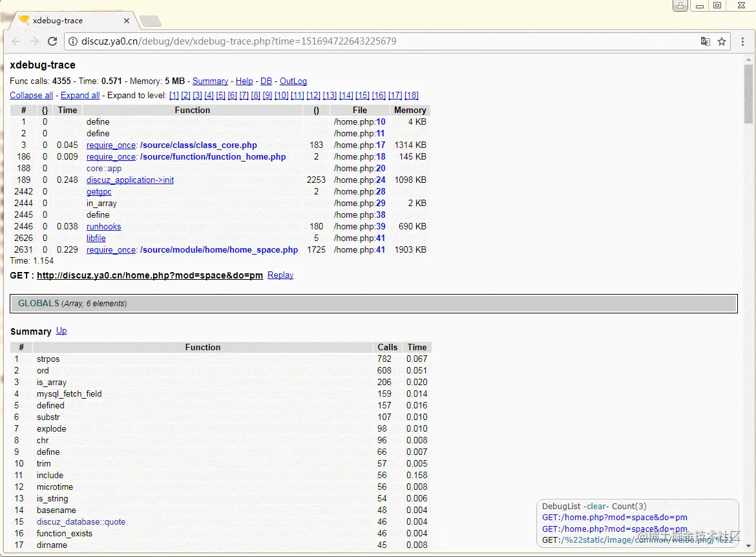The width and height of the screenshot is (756, 557).
Task: Expand the libfile function call
Action: (96, 238)
